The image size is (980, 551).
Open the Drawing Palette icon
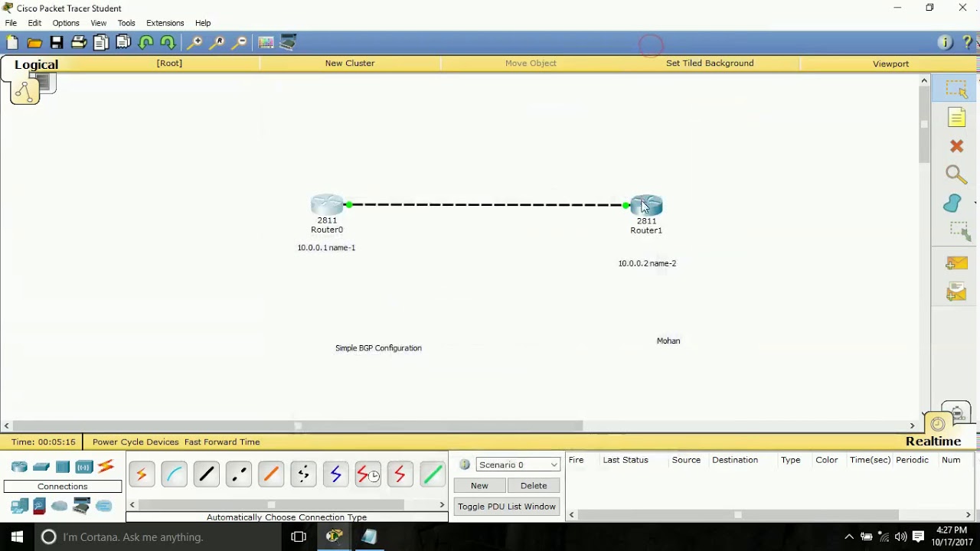point(266,43)
